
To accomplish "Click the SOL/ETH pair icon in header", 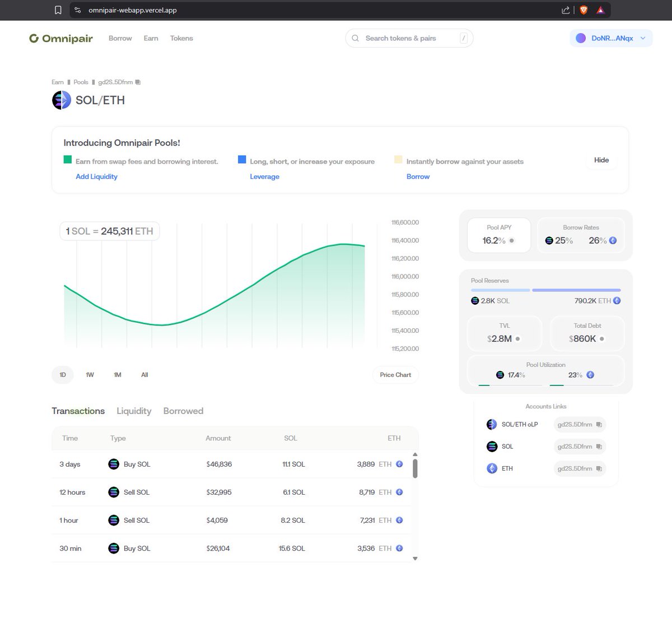I will tap(62, 100).
